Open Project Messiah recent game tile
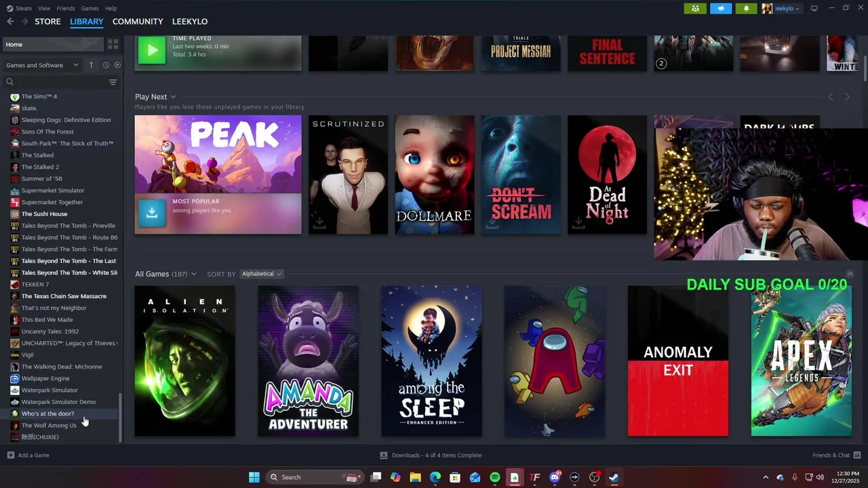The height and width of the screenshot is (488, 868). [521, 54]
